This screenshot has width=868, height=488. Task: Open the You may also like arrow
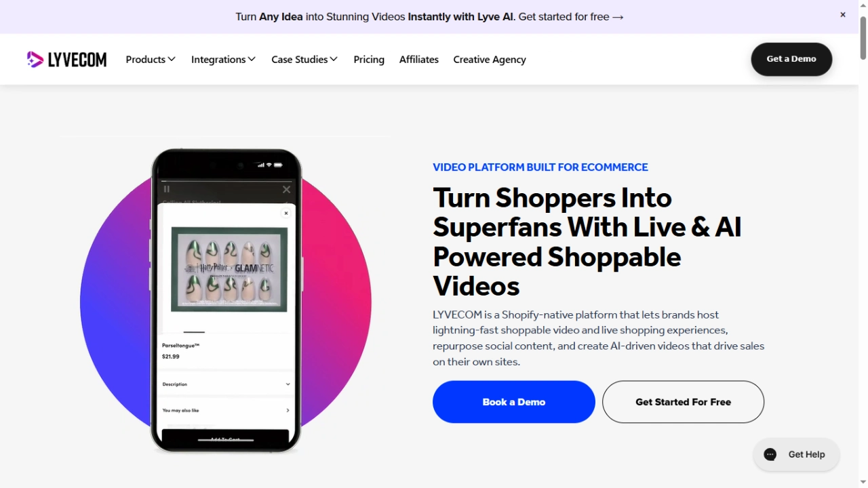(288, 410)
